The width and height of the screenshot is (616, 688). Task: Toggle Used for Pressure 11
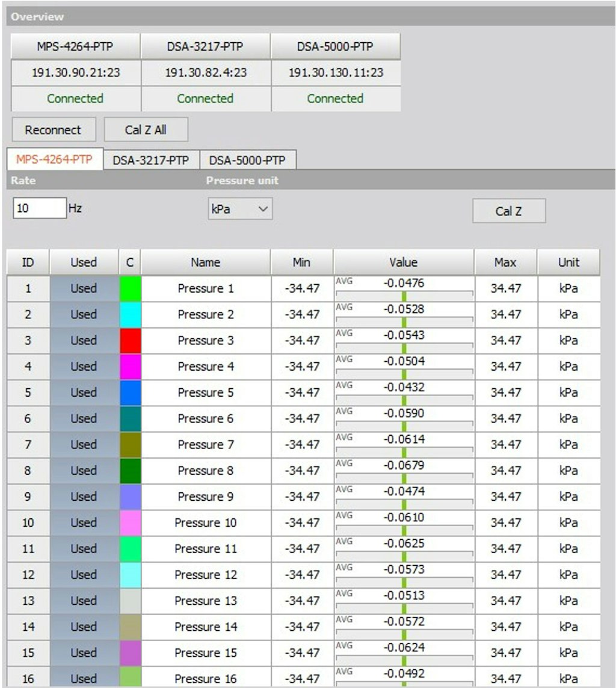(x=84, y=549)
